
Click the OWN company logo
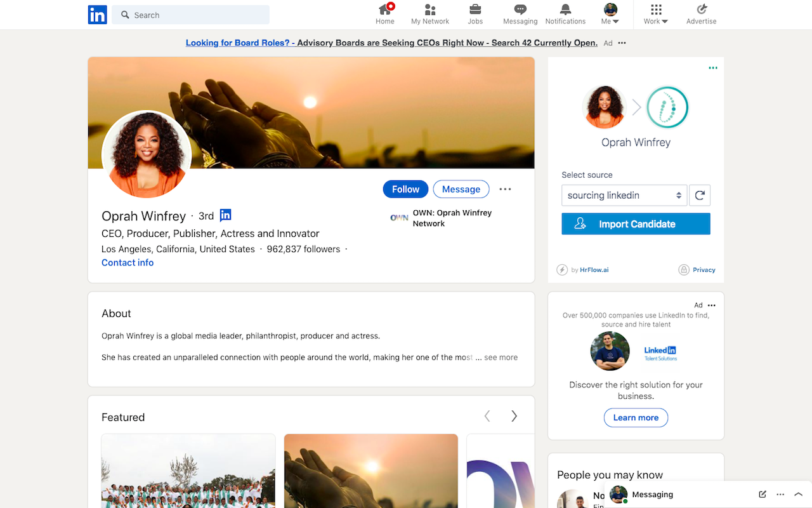click(399, 218)
